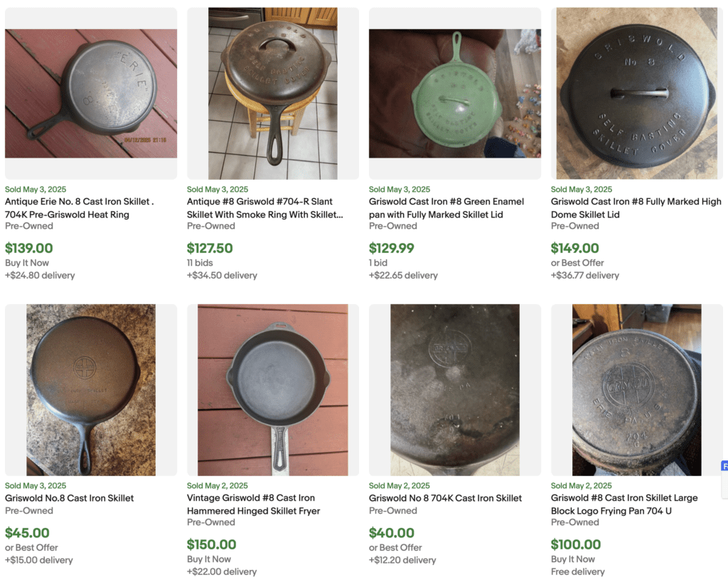This screenshot has height=582, width=728.
Task: Open the Griswold No 8 704K Skillet listing
Action: point(445,497)
